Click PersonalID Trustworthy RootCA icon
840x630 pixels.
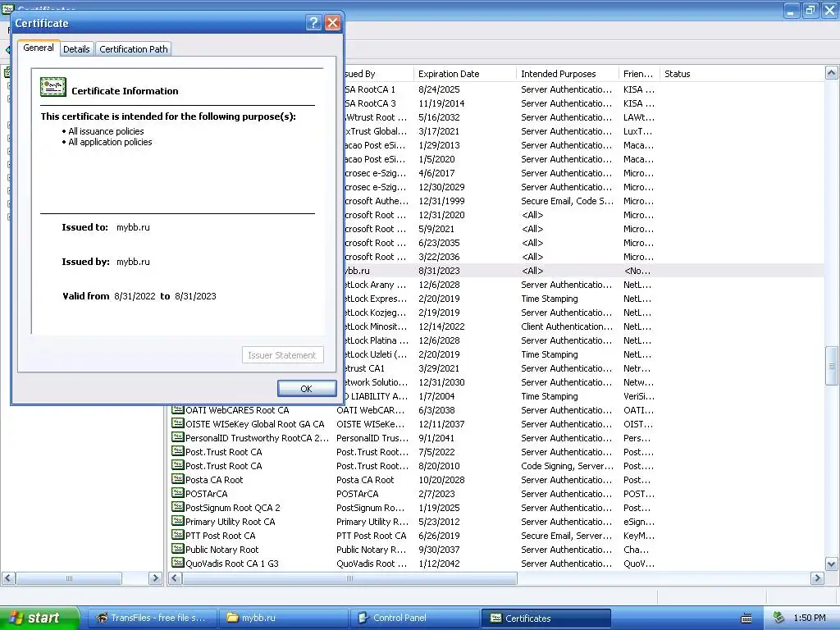click(x=178, y=438)
